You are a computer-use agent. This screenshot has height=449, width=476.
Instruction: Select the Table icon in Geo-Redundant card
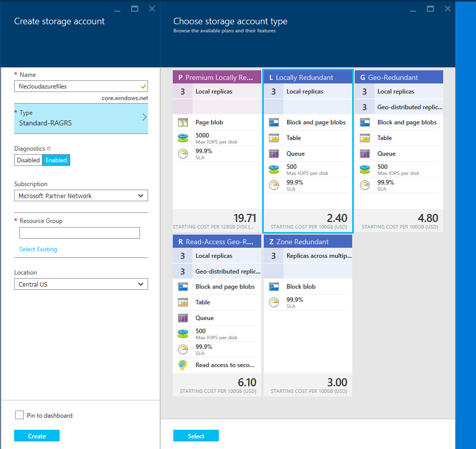pos(365,138)
